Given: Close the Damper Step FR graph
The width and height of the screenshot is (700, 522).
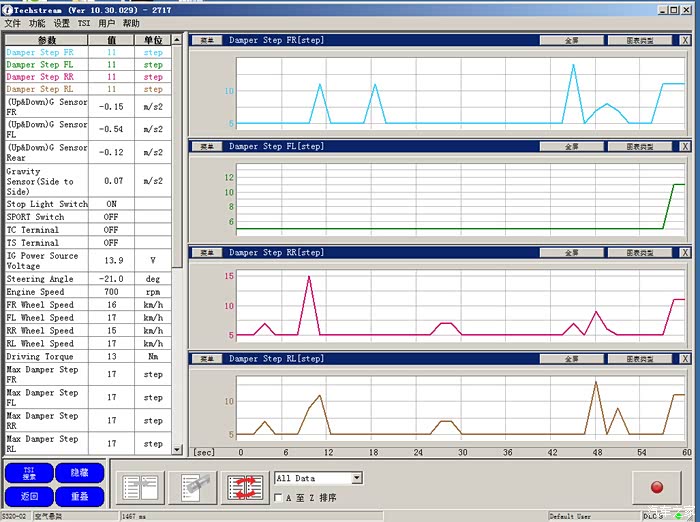Looking at the screenshot, I should 685,41.
